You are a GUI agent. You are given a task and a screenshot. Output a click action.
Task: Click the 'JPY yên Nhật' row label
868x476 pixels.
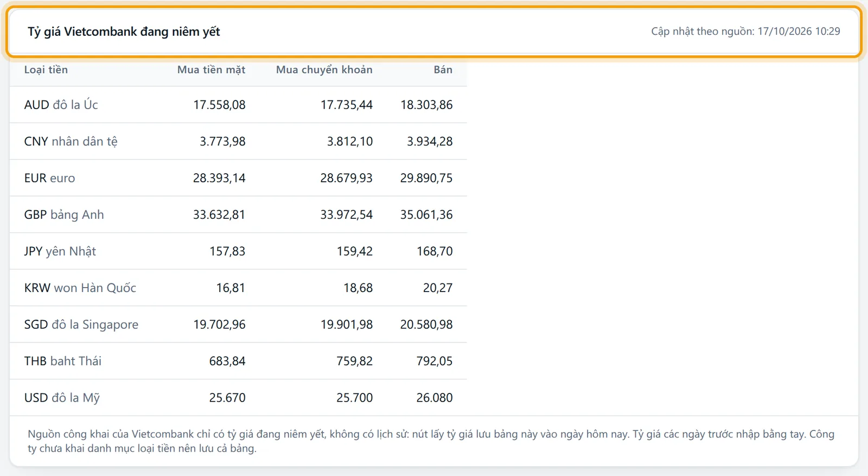point(60,251)
